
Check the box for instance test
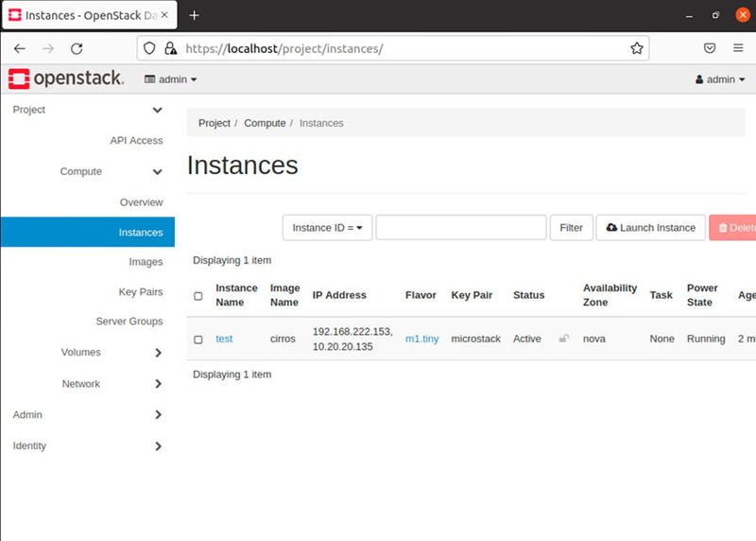tap(198, 340)
